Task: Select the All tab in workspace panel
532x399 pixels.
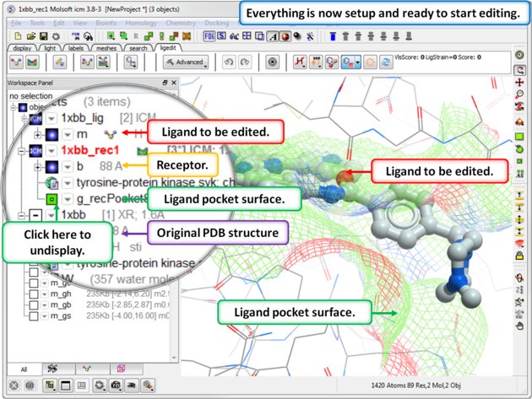Action: click(24, 369)
